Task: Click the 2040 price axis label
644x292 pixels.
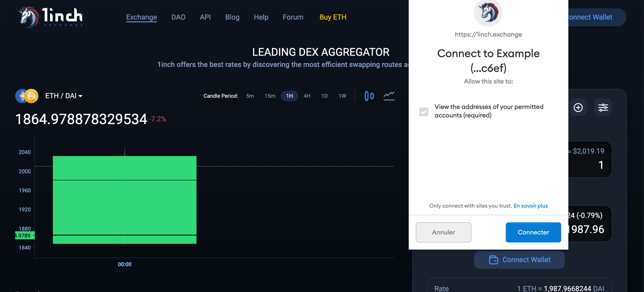Action: coord(25,152)
